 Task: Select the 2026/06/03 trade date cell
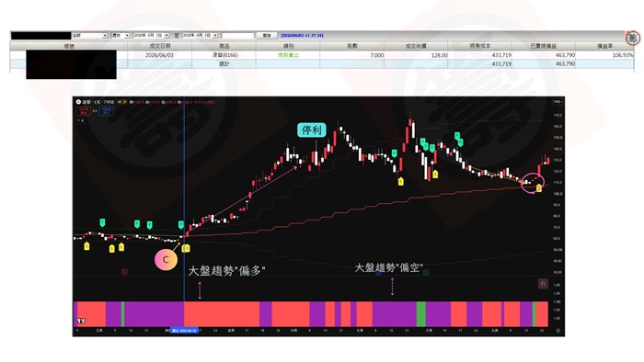[160, 55]
